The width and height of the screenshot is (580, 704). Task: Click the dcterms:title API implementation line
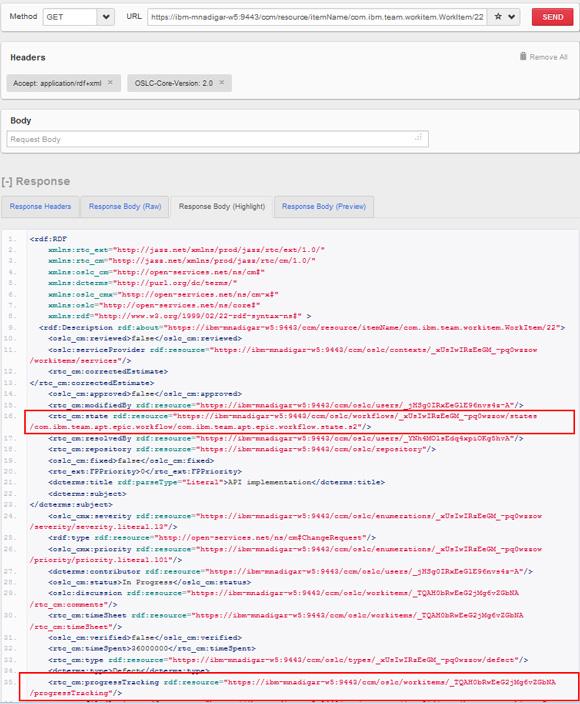point(216,482)
